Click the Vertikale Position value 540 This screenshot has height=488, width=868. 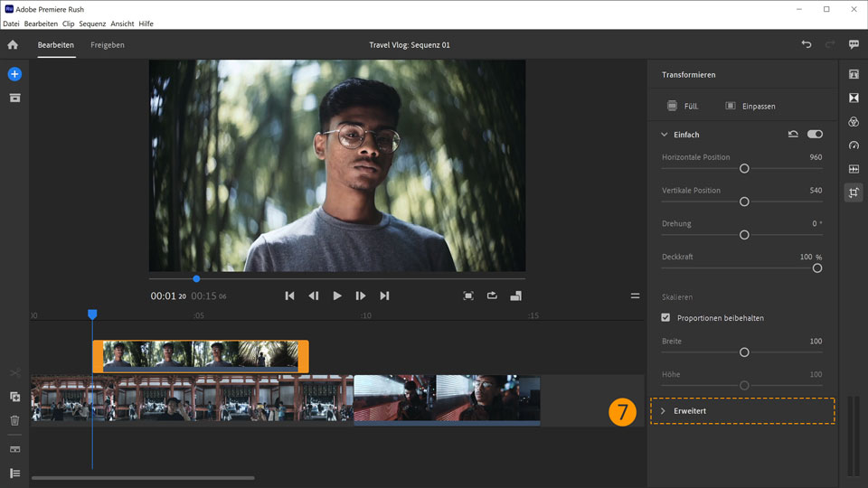[816, 191]
